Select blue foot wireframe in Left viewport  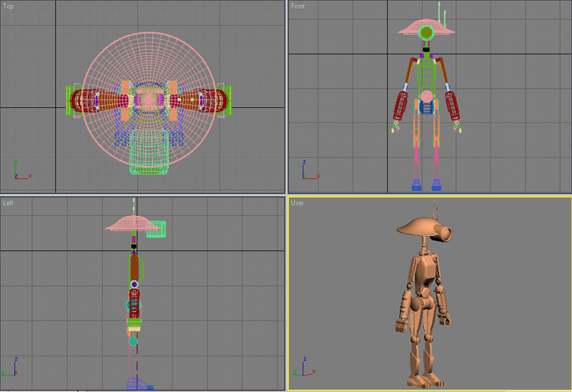pyautogui.click(x=139, y=384)
